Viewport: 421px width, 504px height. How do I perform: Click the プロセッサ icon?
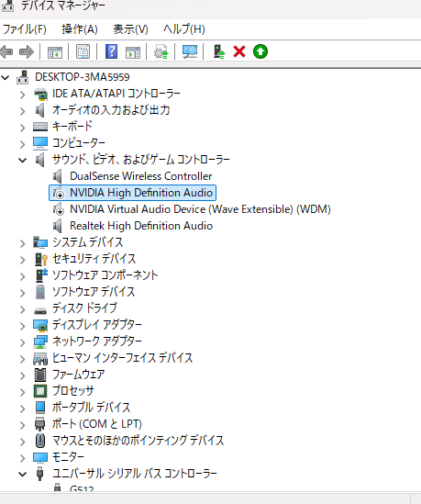(40, 391)
